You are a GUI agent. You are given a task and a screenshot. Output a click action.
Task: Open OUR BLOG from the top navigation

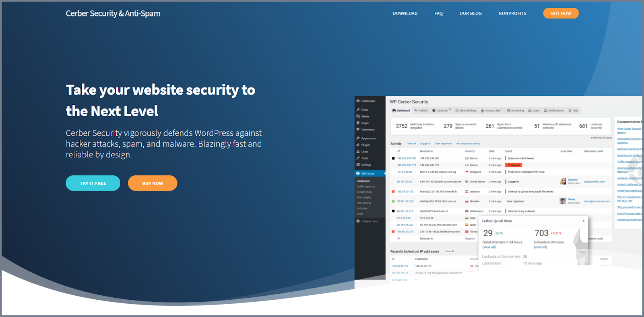471,13
